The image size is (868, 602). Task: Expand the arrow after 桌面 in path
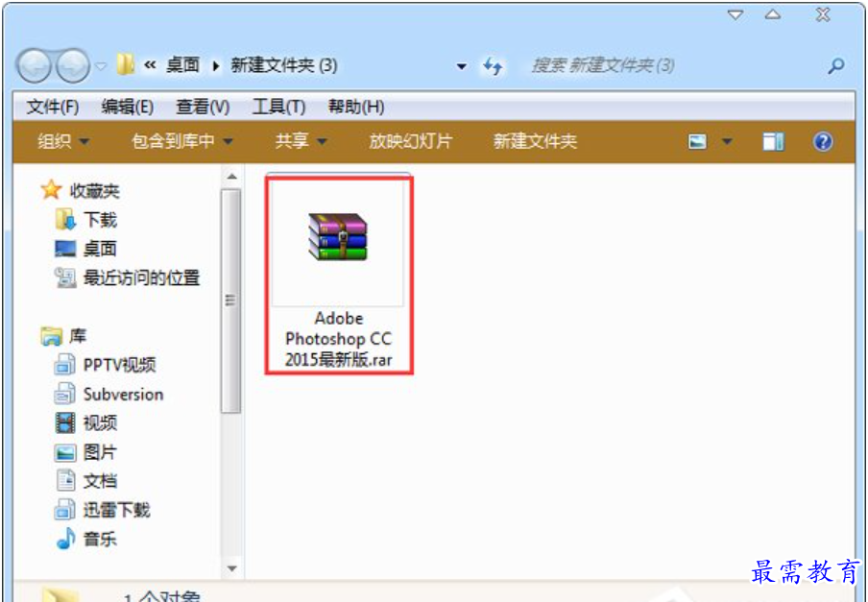(216, 66)
